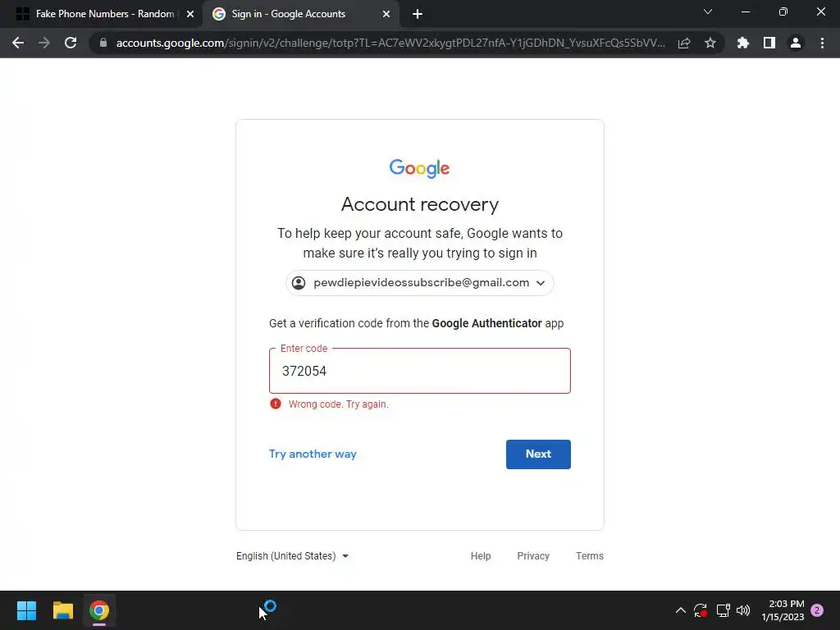Open the Extensions puzzle icon

point(743,43)
